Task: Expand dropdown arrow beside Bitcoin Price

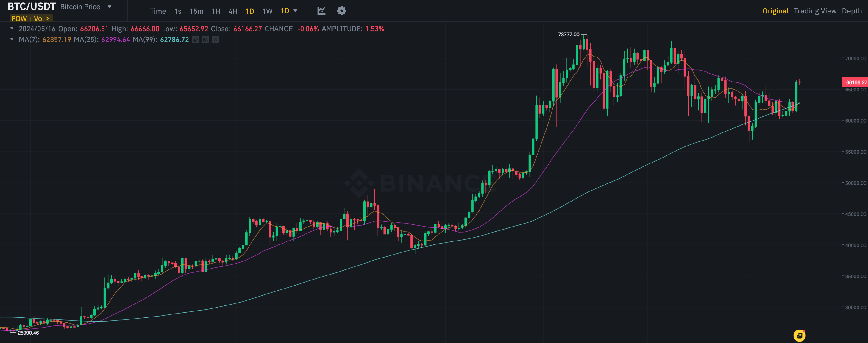Action: pos(110,7)
